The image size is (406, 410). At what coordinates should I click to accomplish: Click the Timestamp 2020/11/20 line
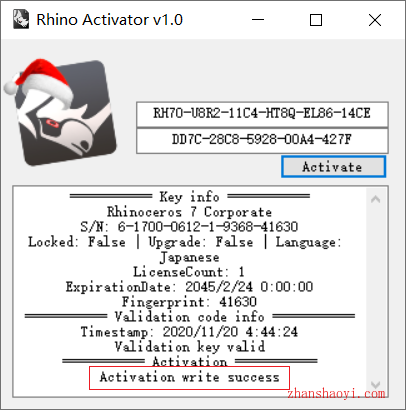coord(189,332)
